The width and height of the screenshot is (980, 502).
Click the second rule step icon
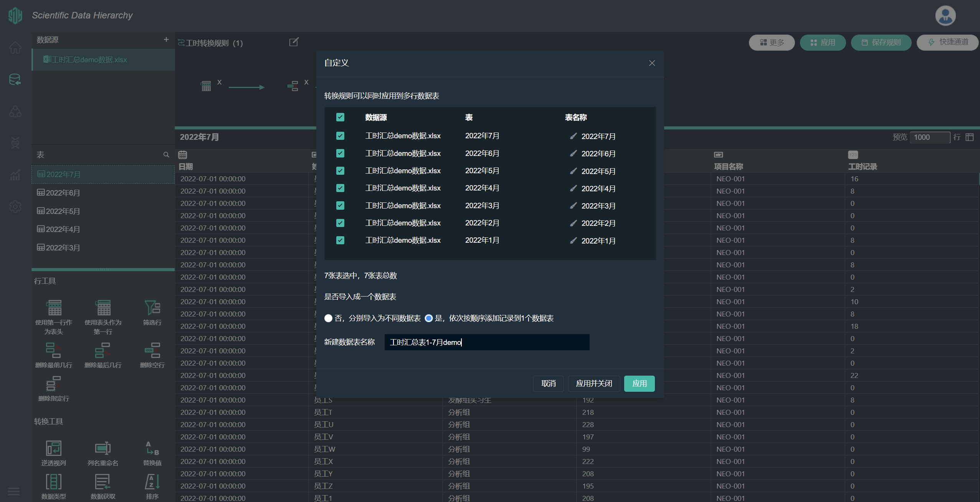pyautogui.click(x=293, y=86)
